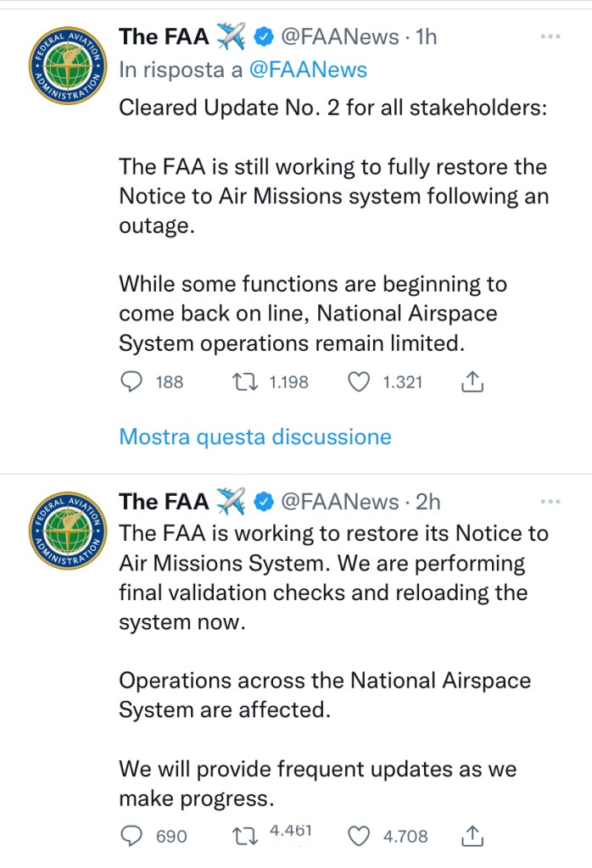Open the 2h timestamp of second tweet
The image size is (592, 868).
[428, 502]
